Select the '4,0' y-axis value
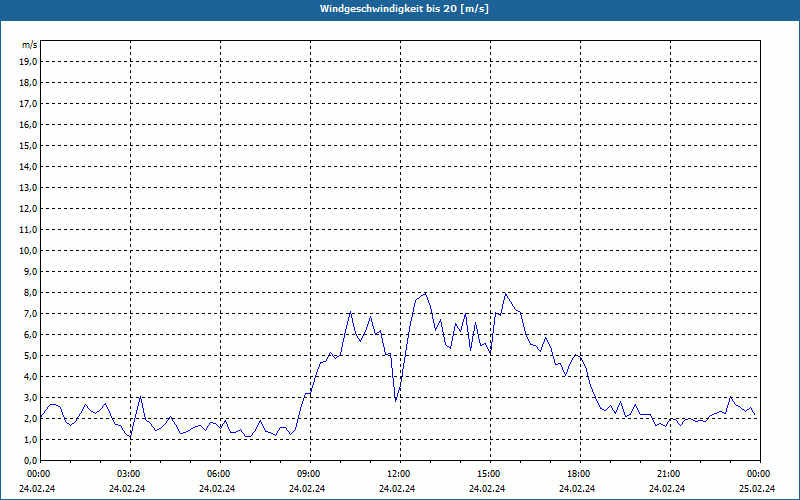The height and width of the screenshot is (500, 800). tap(30, 377)
